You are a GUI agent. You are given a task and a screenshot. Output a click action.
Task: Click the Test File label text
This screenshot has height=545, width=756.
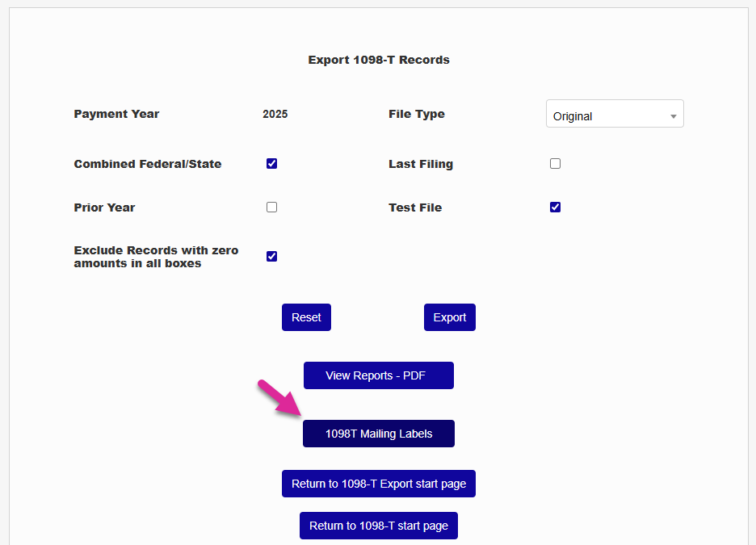tap(414, 208)
